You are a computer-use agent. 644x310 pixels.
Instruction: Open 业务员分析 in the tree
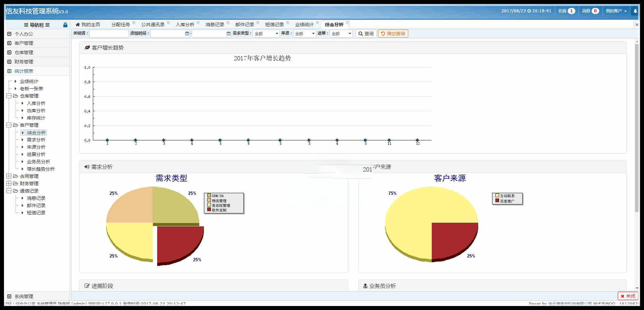(x=38, y=162)
